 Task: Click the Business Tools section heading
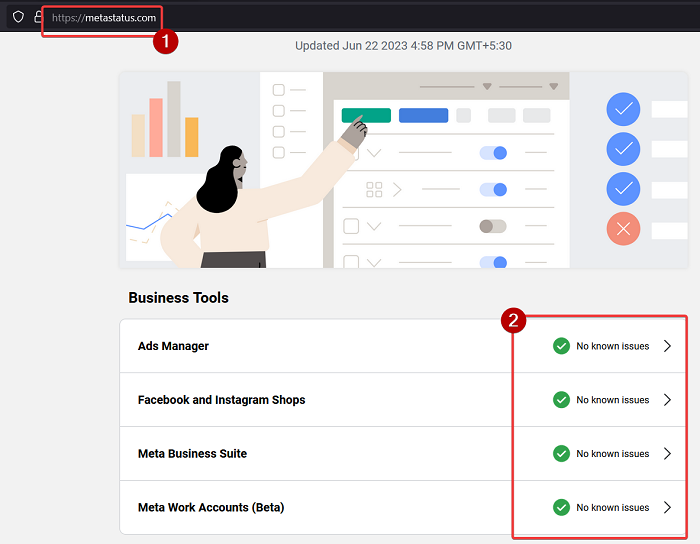(x=178, y=298)
